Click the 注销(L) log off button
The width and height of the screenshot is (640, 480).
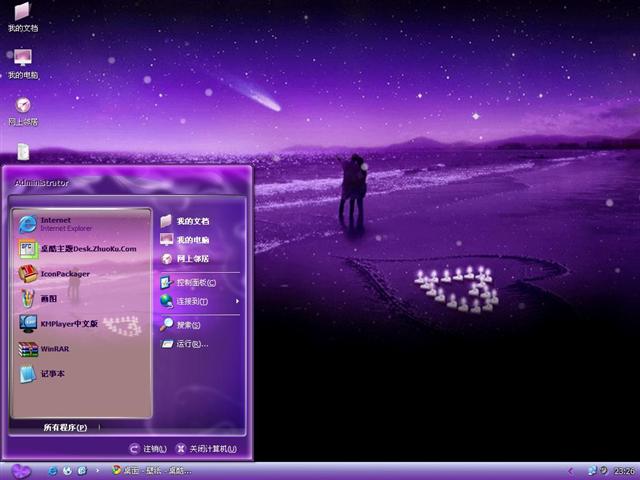pyautogui.click(x=148, y=449)
